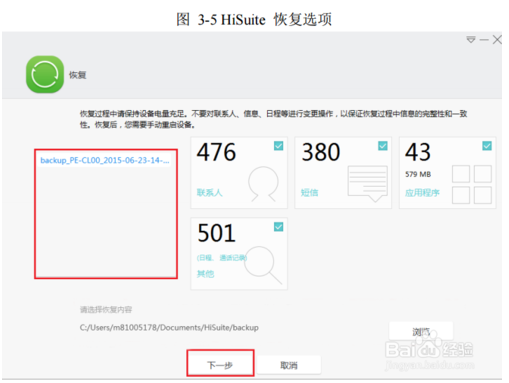Click the 476 contacts count

click(216, 152)
